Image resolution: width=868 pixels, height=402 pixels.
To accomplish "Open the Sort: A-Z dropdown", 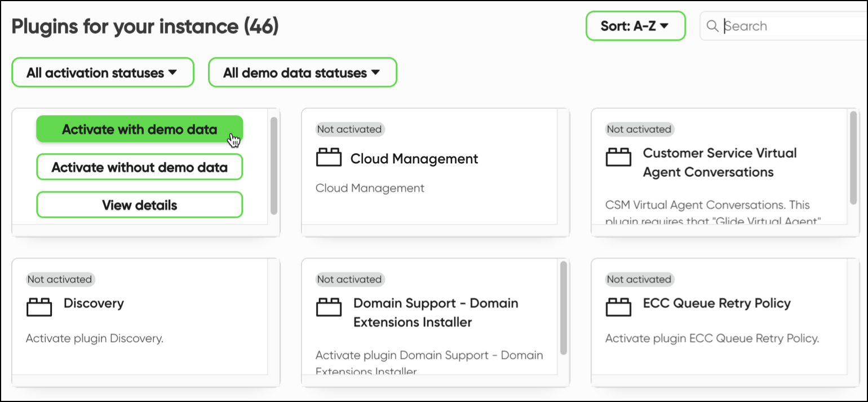I will tap(635, 26).
